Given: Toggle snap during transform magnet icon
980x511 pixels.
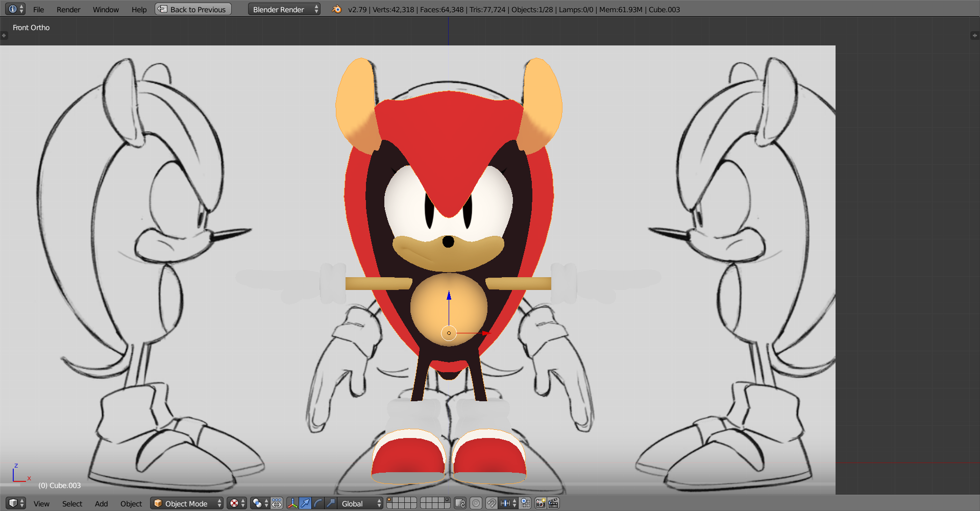Looking at the screenshot, I should point(492,503).
